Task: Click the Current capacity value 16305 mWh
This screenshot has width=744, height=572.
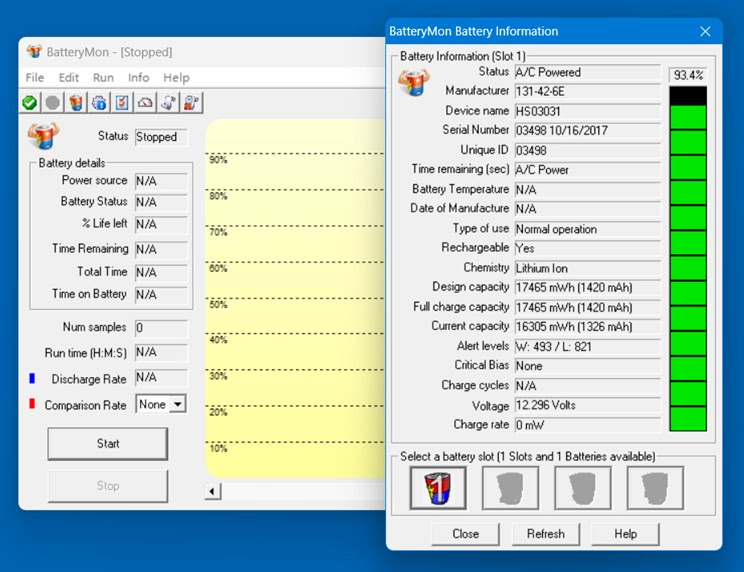Action: [587, 327]
